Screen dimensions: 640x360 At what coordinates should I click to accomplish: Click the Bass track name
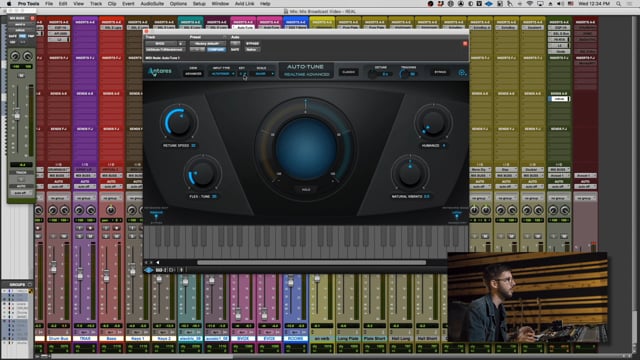click(x=111, y=338)
